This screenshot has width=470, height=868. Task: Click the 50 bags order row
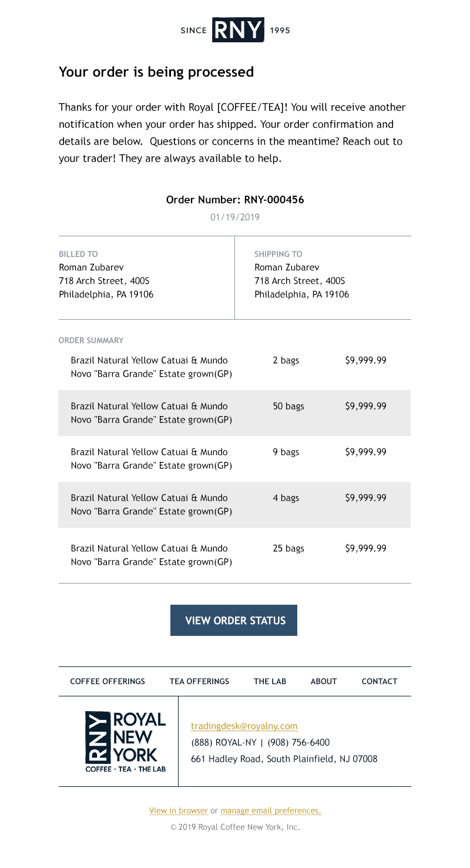[x=235, y=413]
